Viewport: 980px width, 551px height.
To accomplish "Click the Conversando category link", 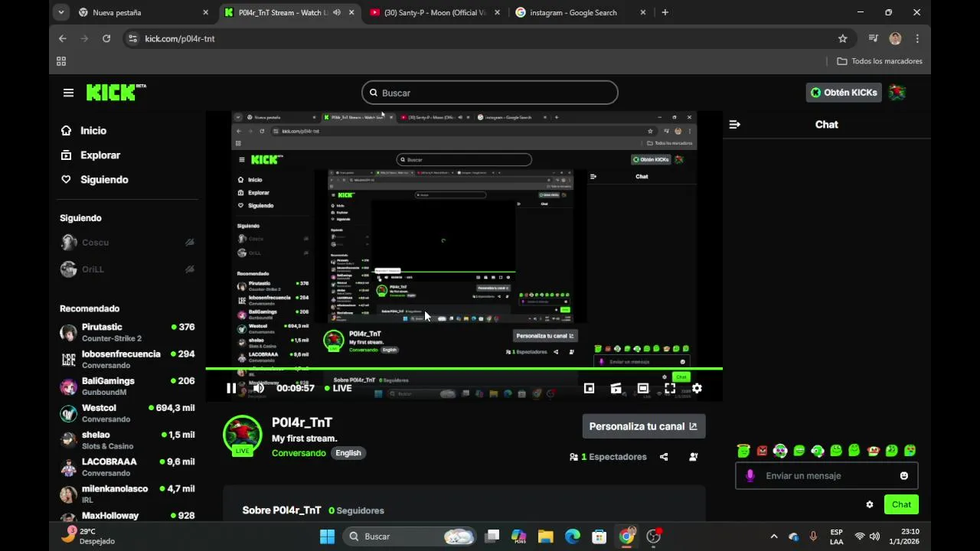I will 299,453.
